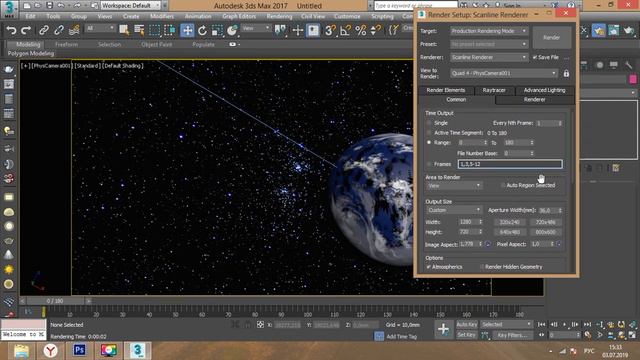Open the selection filter All dropdown
This screenshot has height=360, width=640.
[x=100, y=28]
